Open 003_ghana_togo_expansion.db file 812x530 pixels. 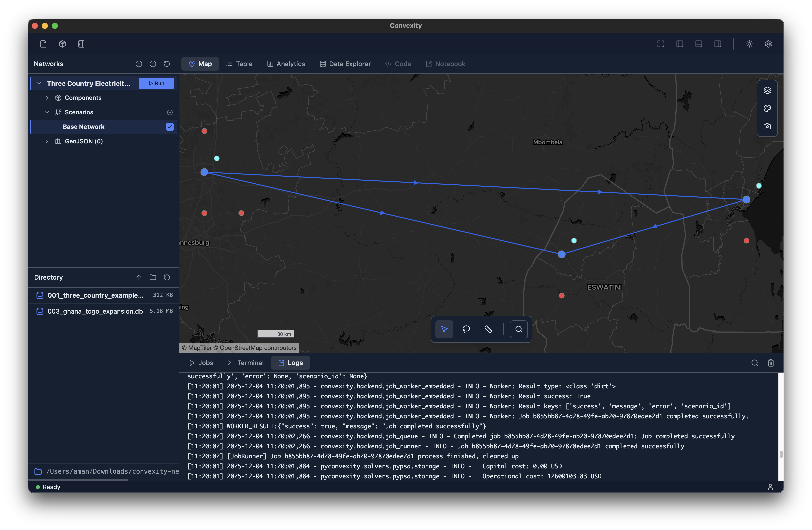click(x=95, y=311)
